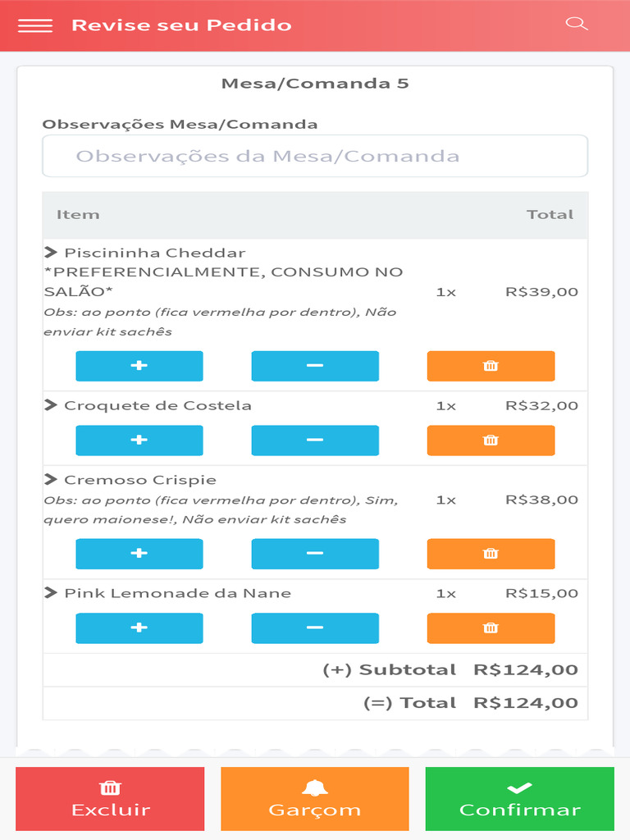Increase Cremoso Crispie quantity
The height and width of the screenshot is (840, 630).
(x=139, y=554)
